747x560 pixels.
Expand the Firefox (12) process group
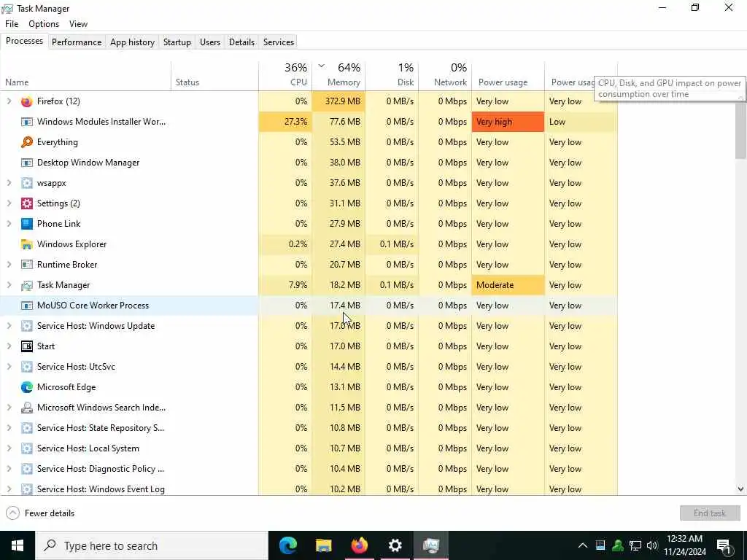tap(9, 101)
